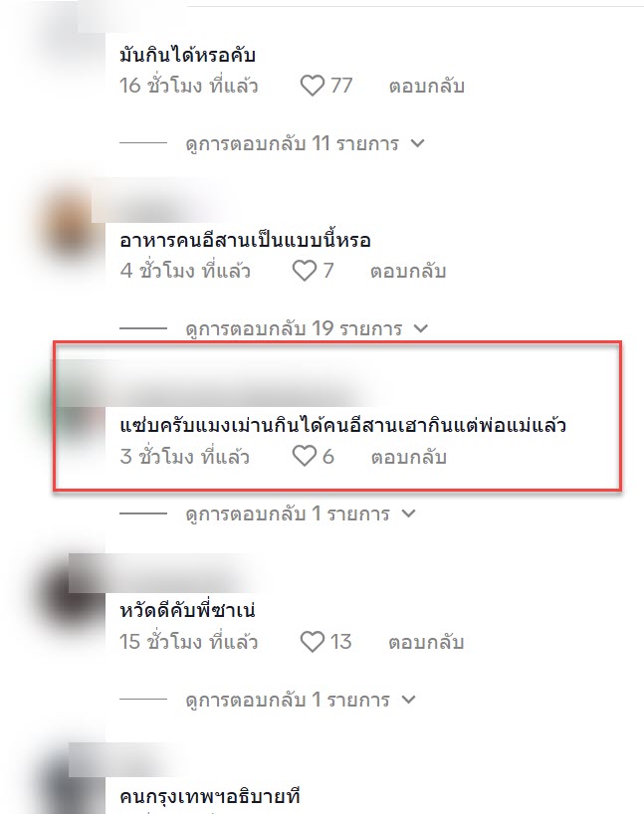Open the avatar of the highlighted commenter

[x=73, y=410]
